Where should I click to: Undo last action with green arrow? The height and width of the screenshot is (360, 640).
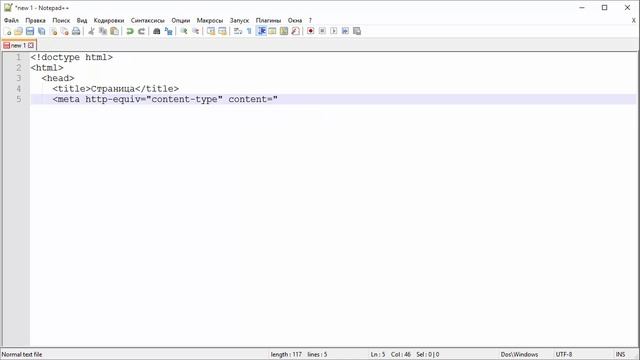130,31
